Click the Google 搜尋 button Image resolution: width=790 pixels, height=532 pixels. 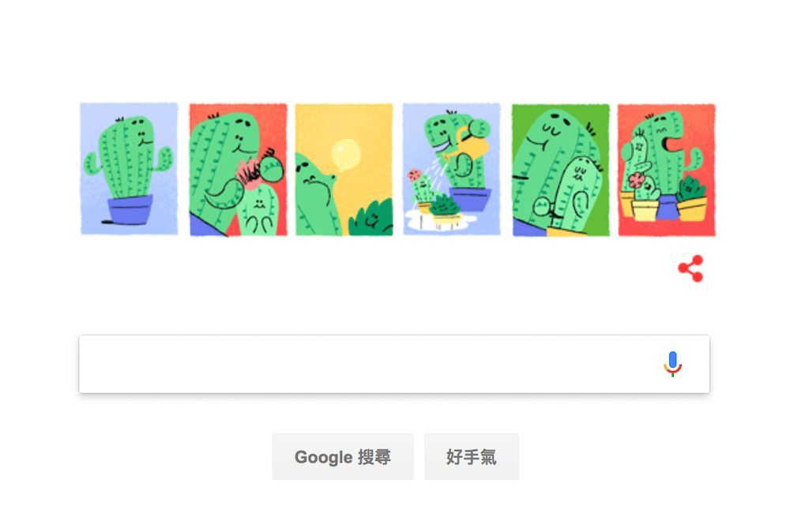pyautogui.click(x=343, y=456)
